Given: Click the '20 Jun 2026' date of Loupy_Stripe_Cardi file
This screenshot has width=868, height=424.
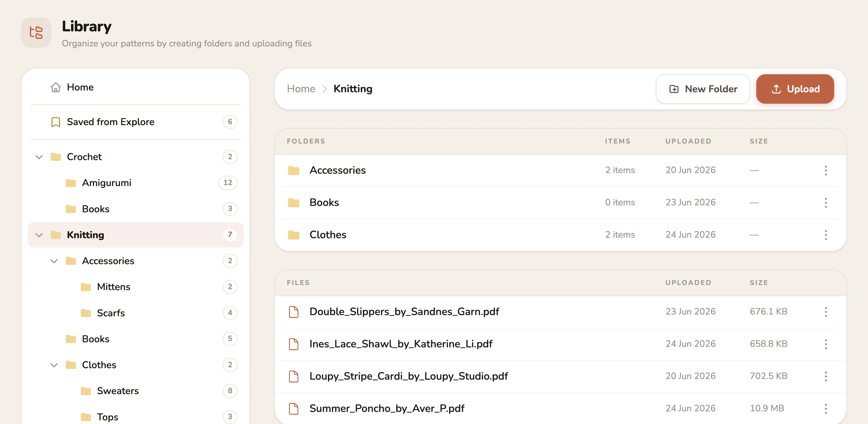Looking at the screenshot, I should 690,376.
